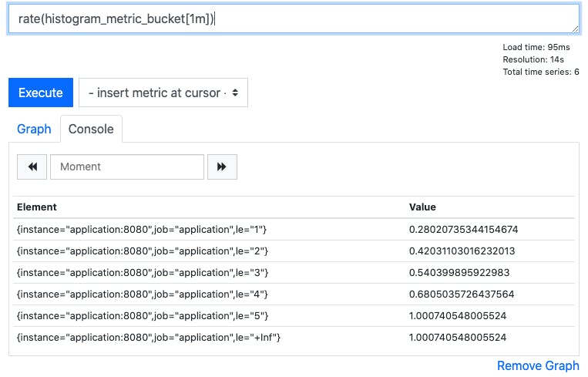Select the le="2" element row
The image size is (588, 377).
(x=294, y=251)
